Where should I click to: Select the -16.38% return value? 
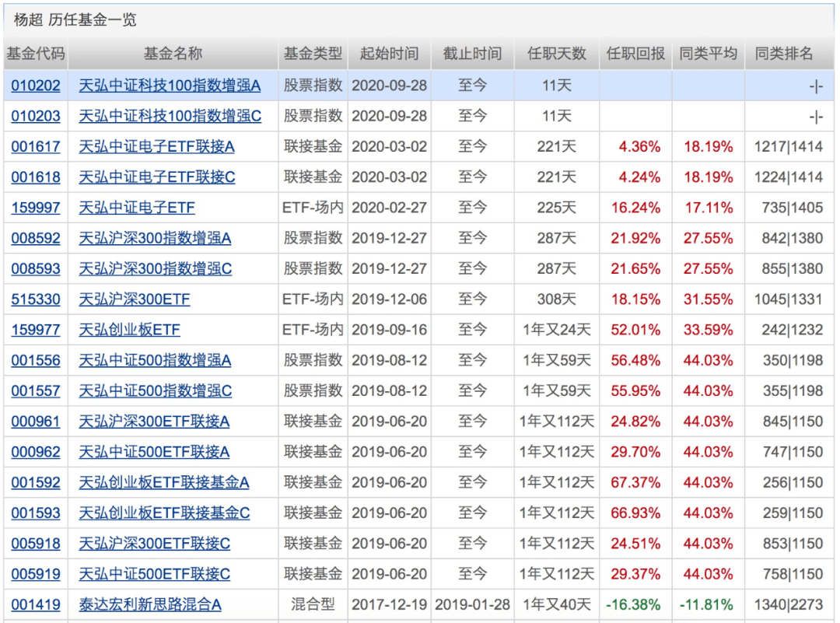(633, 605)
